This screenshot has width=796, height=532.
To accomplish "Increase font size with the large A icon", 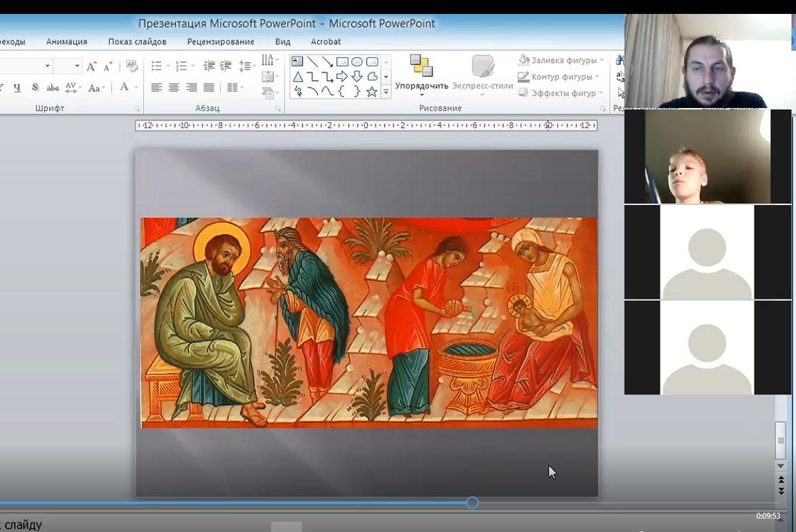I will 92,66.
